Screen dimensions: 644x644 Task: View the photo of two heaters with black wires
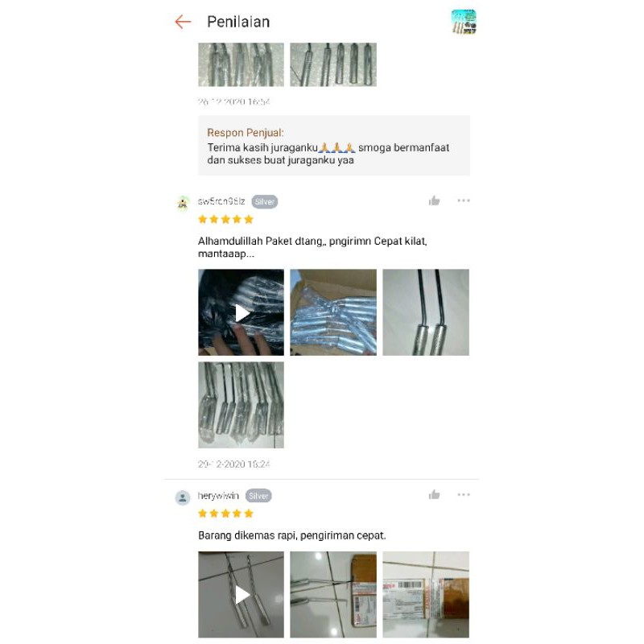tap(426, 312)
